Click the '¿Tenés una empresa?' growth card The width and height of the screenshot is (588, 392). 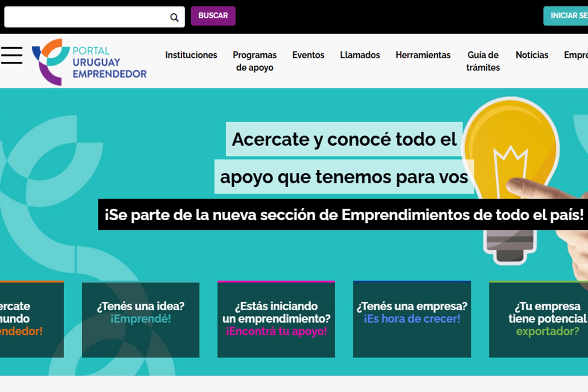coord(412,319)
